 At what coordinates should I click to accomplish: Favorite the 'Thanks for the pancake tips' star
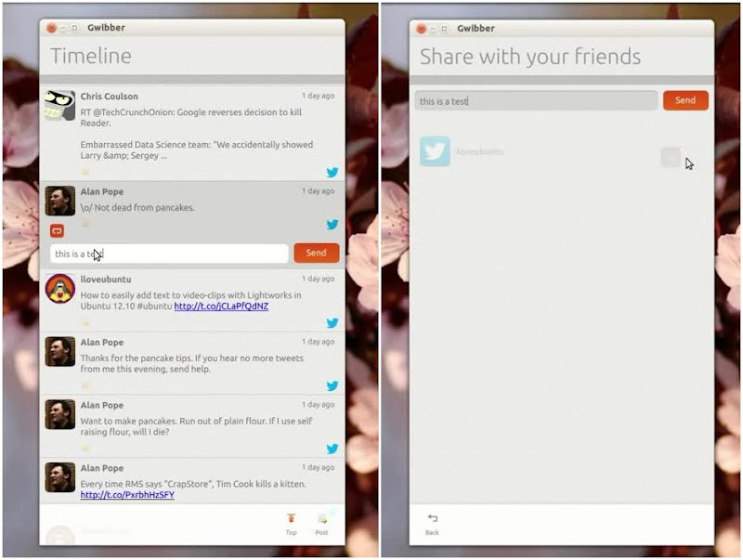(x=85, y=385)
